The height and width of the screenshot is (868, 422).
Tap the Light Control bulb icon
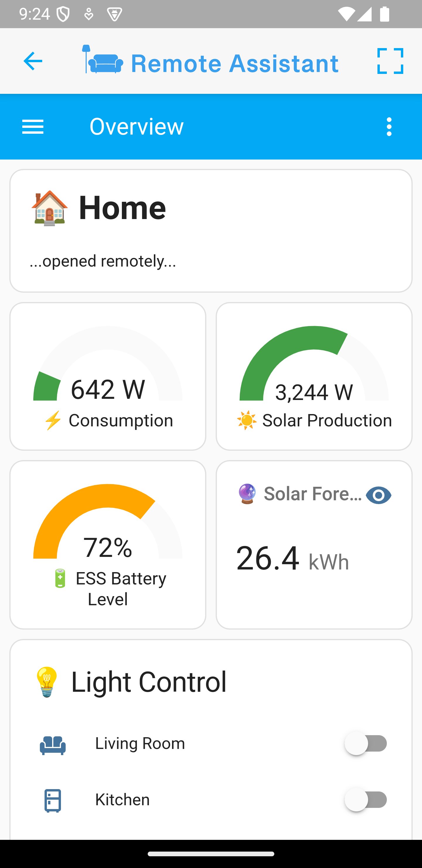47,682
